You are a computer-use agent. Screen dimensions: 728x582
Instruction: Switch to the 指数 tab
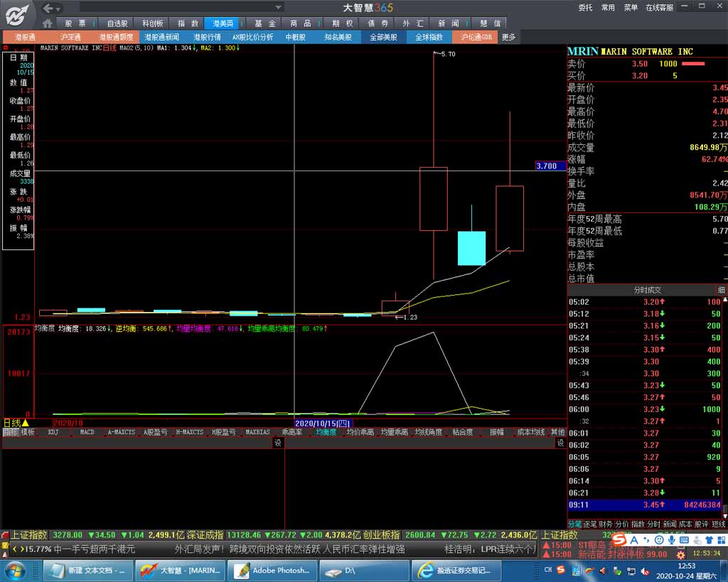click(188, 23)
